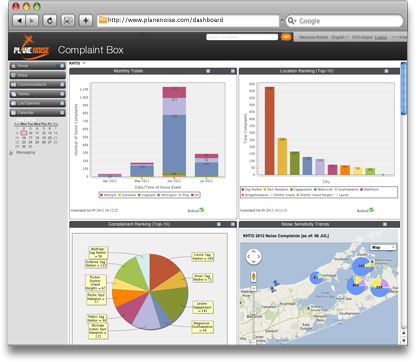This screenshot has height=362, width=416.
Task: Select highlighted date 9 in calendar
Action: 24,133
